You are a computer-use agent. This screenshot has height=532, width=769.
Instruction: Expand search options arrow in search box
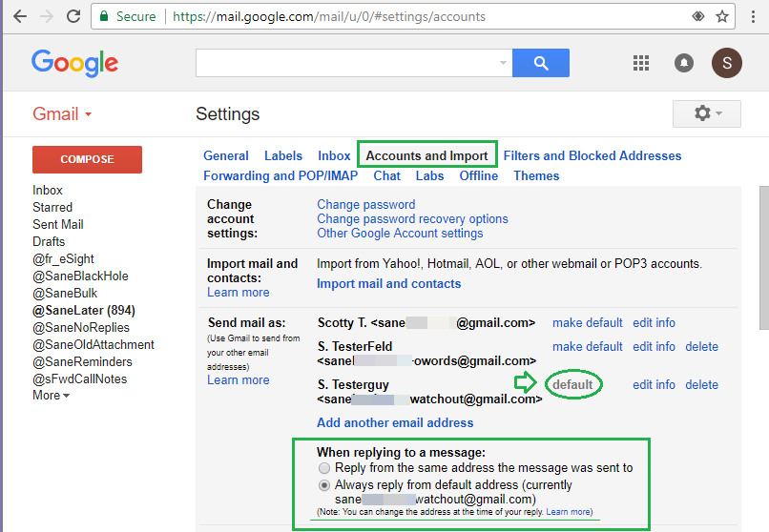click(503, 63)
